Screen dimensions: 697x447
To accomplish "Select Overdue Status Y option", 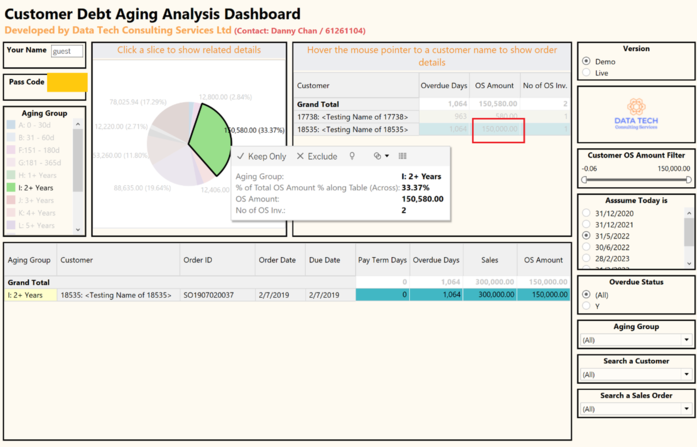I will (587, 306).
